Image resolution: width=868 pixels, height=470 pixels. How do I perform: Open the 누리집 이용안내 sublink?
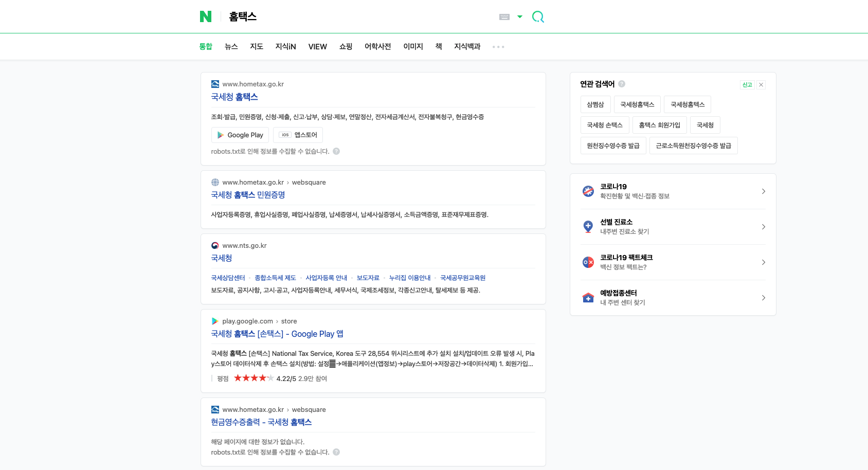pos(410,278)
